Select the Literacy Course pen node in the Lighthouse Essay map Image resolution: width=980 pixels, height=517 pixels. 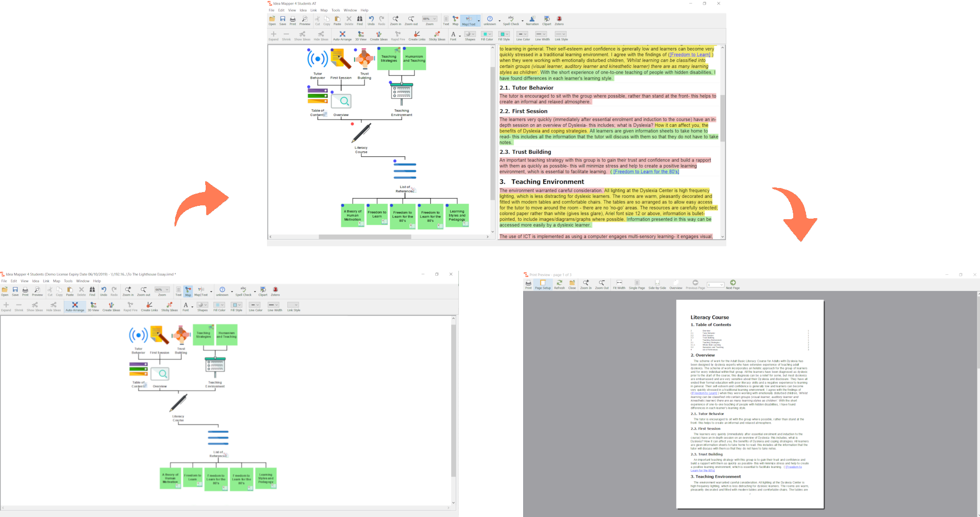[x=178, y=404]
